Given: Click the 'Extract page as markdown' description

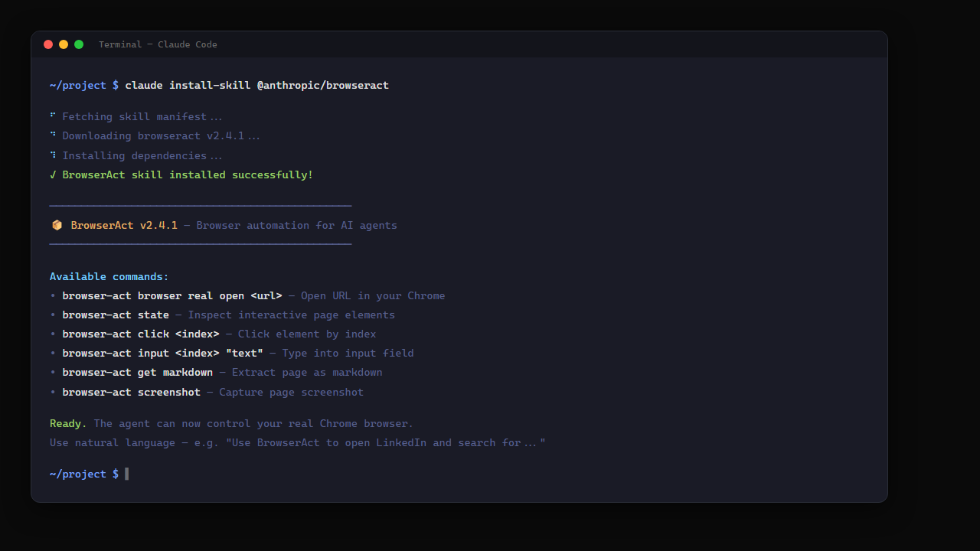Looking at the screenshot, I should [307, 372].
